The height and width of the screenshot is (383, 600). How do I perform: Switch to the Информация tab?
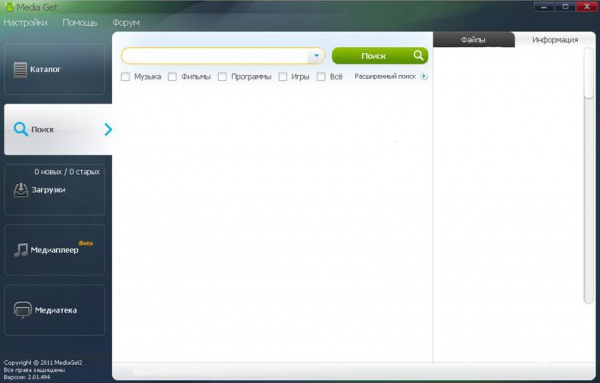555,40
